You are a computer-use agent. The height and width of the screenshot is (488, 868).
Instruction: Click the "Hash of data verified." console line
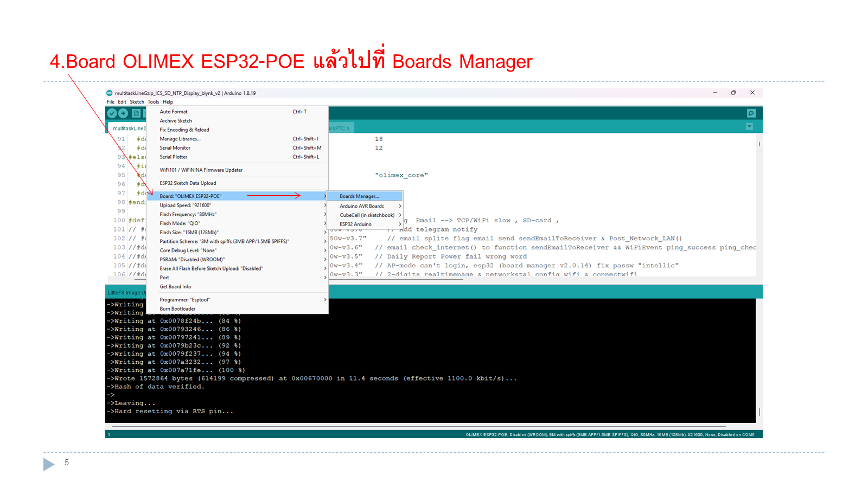(156, 387)
